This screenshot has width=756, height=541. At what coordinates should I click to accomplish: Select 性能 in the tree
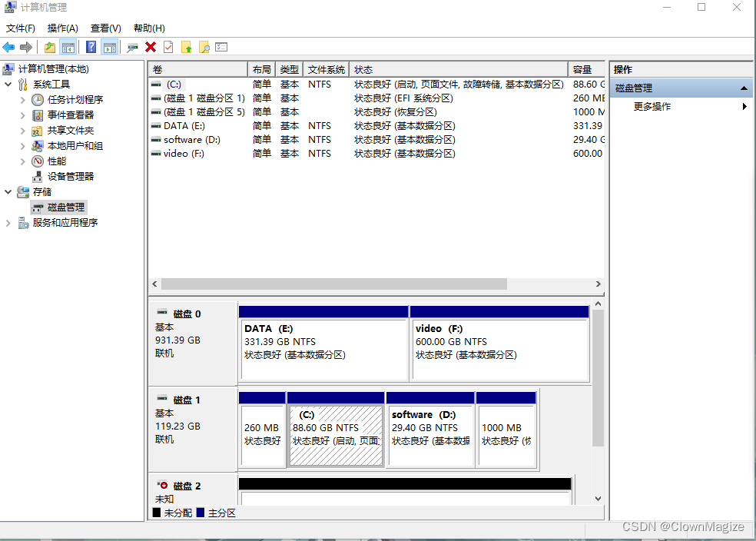[x=57, y=161]
